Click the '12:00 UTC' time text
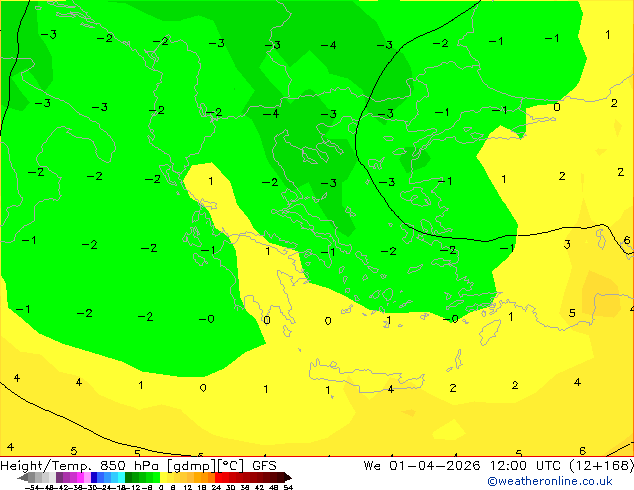Viewport: 634px width, 490px height. point(525,466)
